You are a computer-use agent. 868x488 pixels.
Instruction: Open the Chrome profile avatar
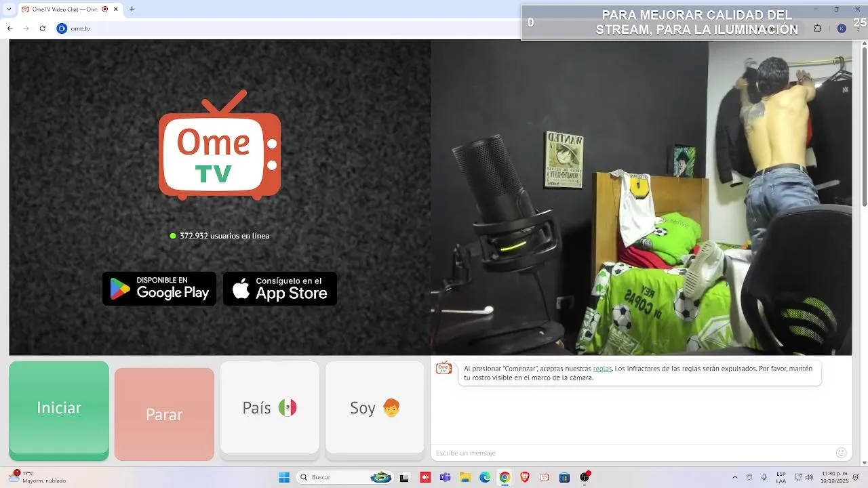point(842,28)
